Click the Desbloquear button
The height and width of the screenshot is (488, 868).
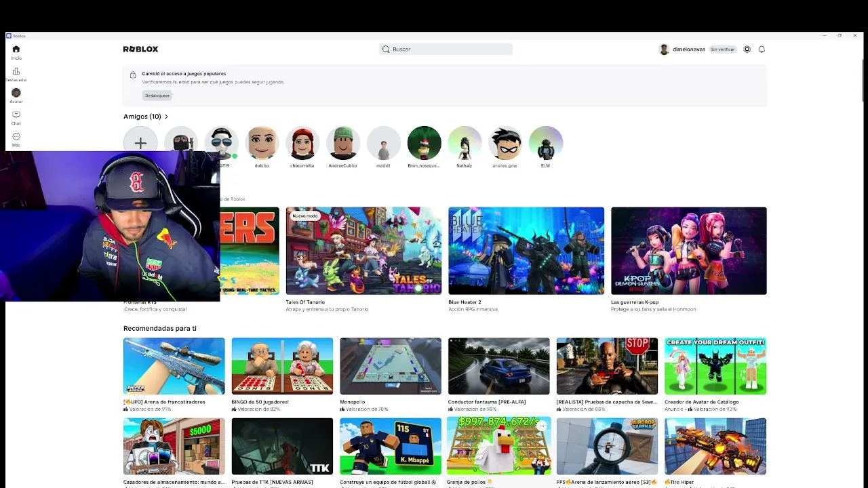[x=157, y=96]
